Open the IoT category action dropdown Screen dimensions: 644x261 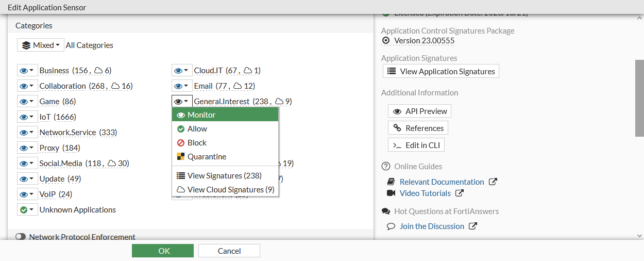(27, 117)
